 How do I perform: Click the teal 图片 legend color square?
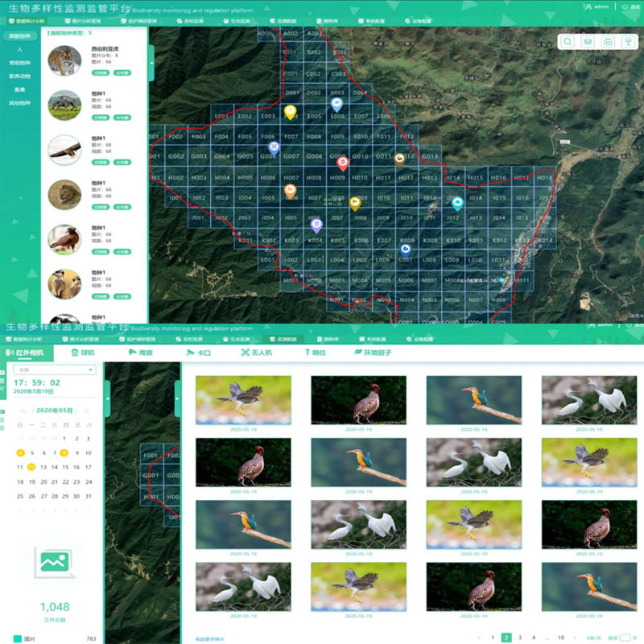pyautogui.click(x=18, y=638)
